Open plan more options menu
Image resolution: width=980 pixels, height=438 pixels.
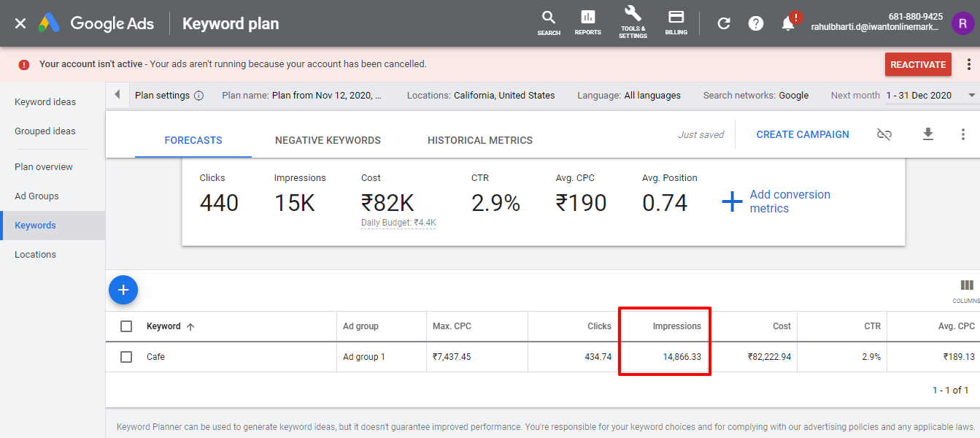click(963, 134)
